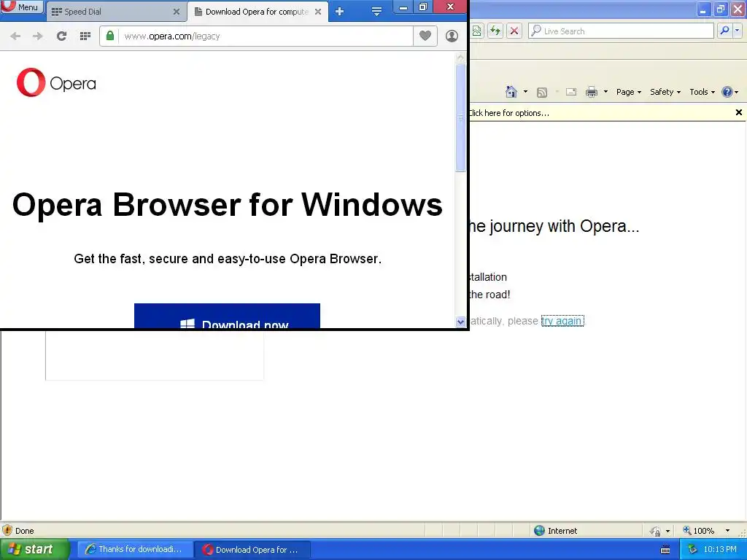Expand the privacy icon dropdown arrow
Screen dimensions: 747x560
(x=667, y=531)
